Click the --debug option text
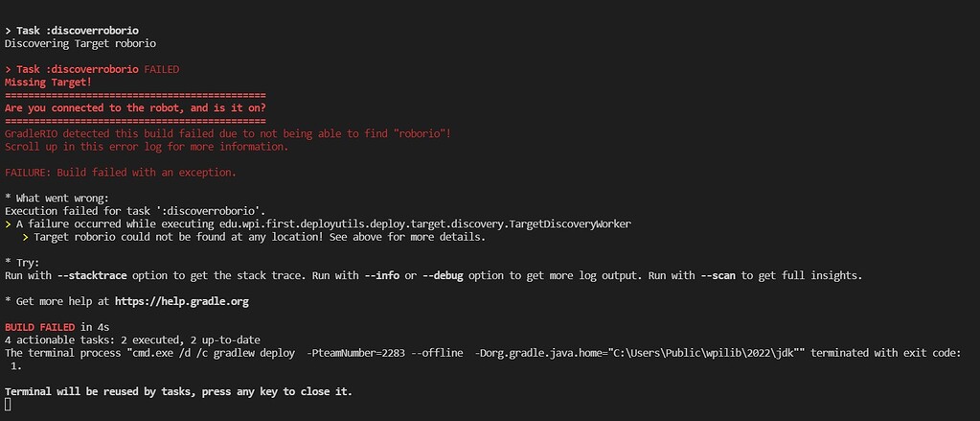The height and width of the screenshot is (421, 980). point(443,276)
